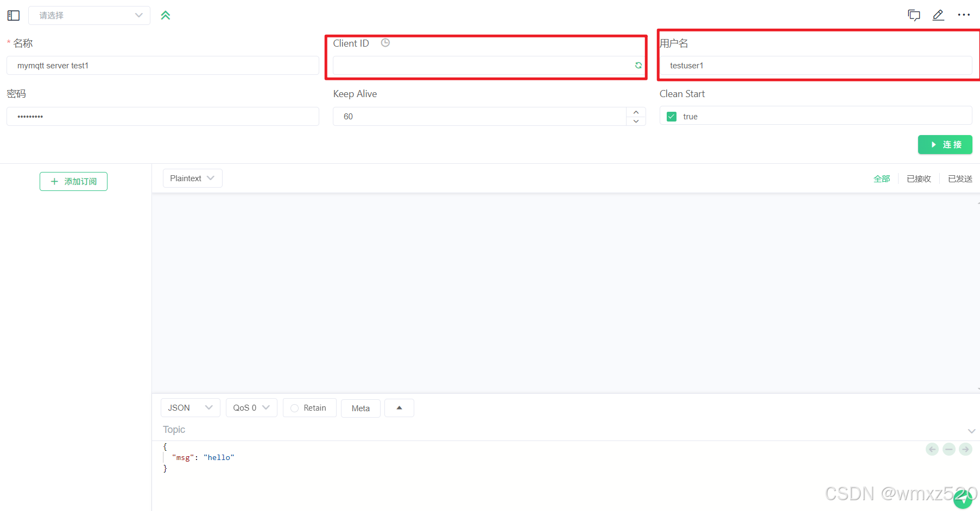Toggle the Clean Start true checkbox
This screenshot has width=980, height=511.
coord(671,116)
